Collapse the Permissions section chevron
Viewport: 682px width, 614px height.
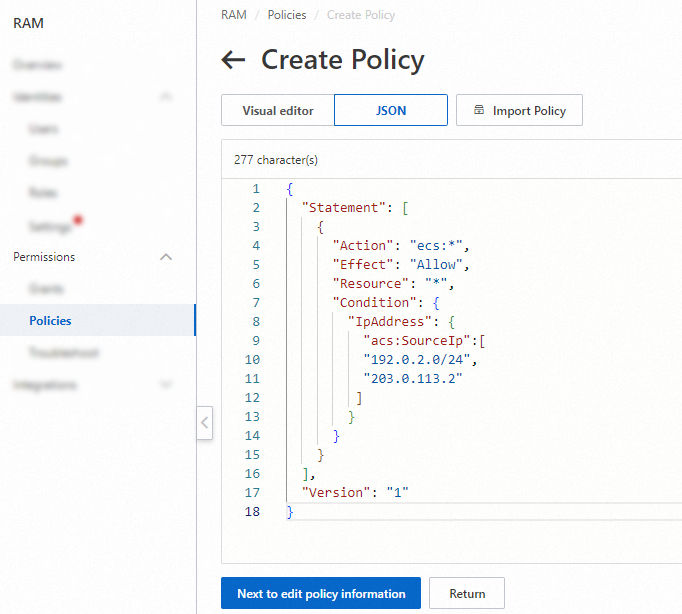click(166, 257)
